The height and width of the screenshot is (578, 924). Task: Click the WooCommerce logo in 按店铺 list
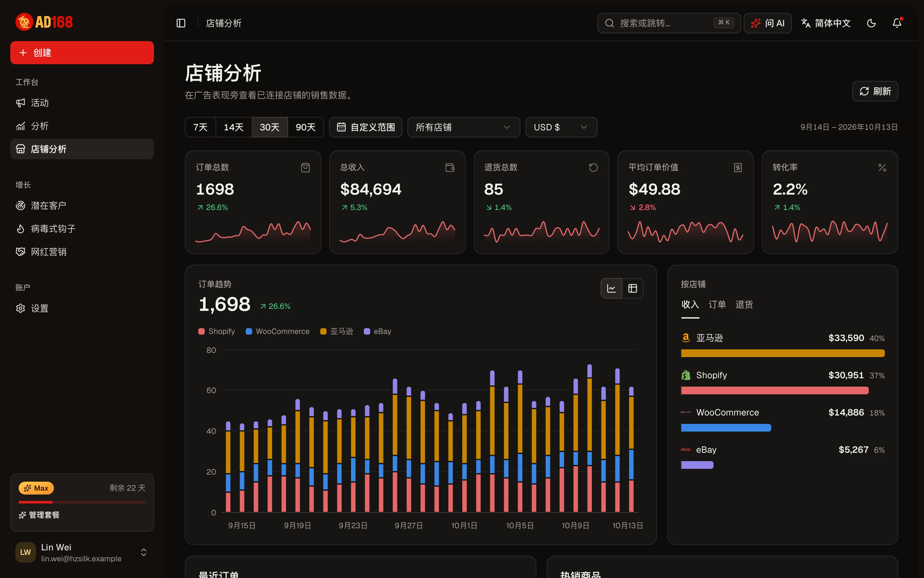pyautogui.click(x=686, y=412)
